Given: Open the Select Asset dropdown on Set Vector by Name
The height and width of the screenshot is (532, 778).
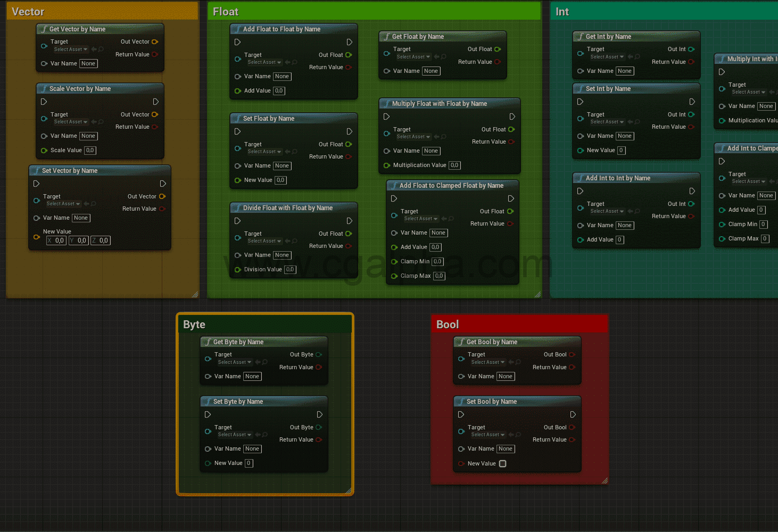Looking at the screenshot, I should [63, 204].
